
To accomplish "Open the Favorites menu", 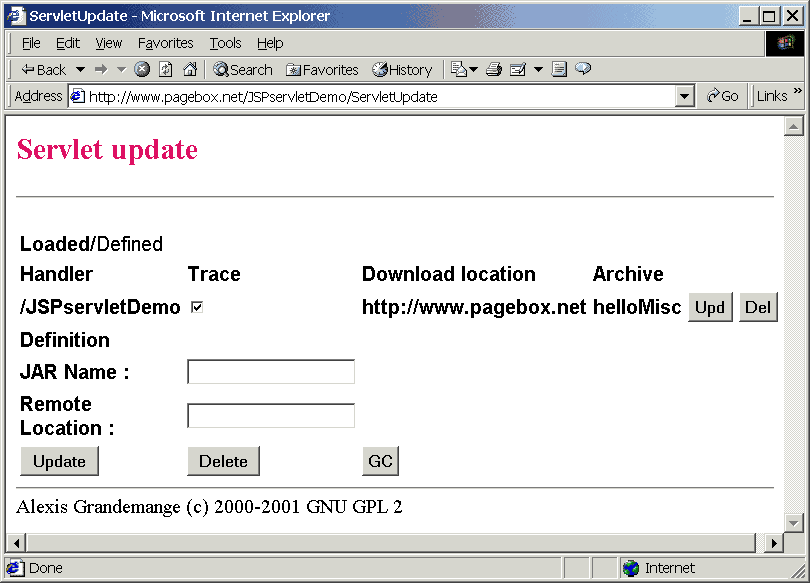I will [x=165, y=43].
